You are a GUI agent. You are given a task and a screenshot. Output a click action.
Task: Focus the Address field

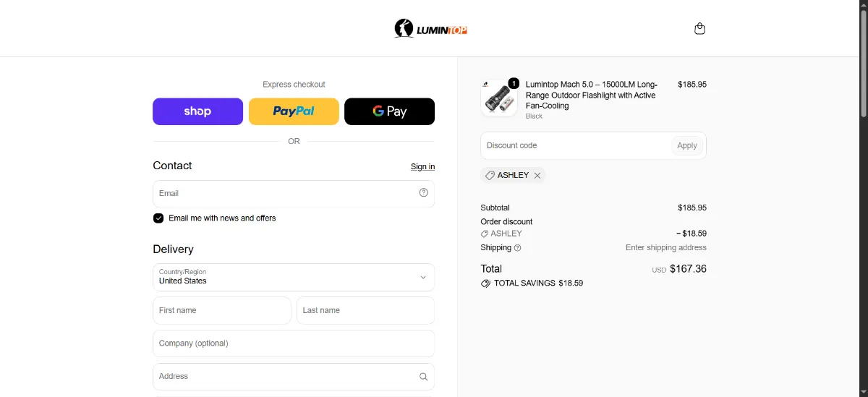pyautogui.click(x=294, y=377)
